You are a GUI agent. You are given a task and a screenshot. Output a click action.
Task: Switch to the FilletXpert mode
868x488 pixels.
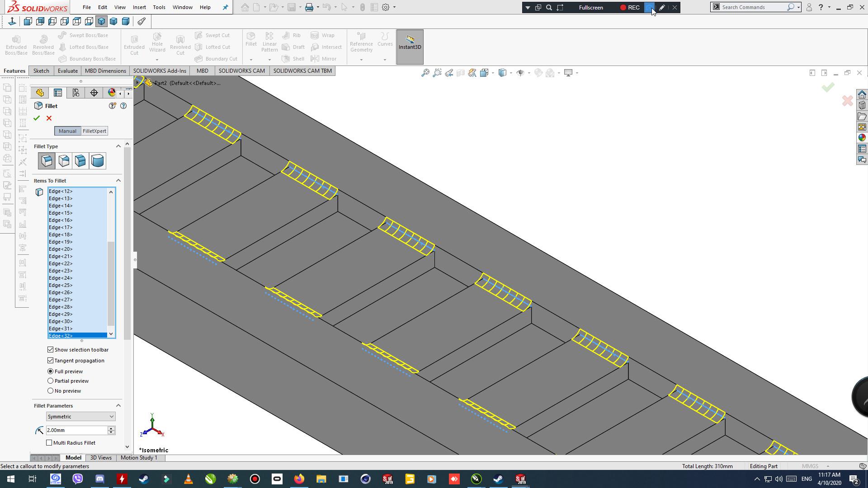pyautogui.click(x=94, y=131)
